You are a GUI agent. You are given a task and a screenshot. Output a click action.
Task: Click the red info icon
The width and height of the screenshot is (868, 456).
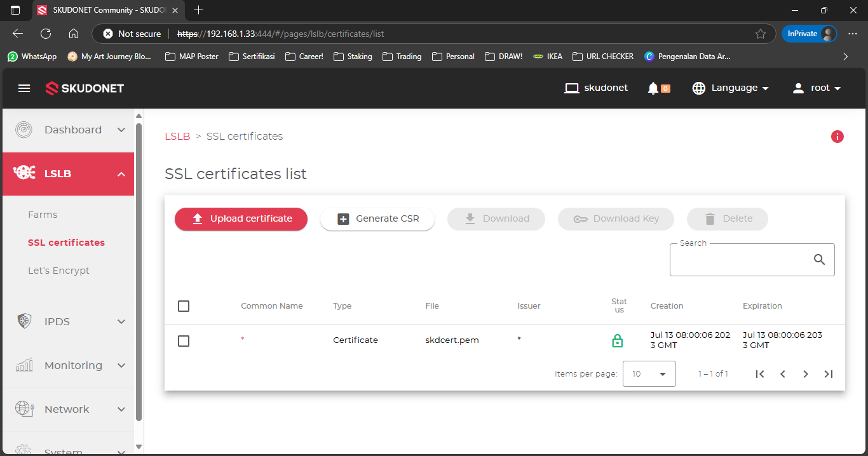(x=837, y=137)
